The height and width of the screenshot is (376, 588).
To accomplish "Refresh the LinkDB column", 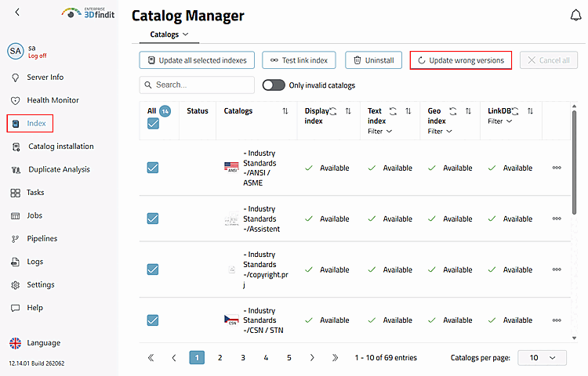I will pos(515,111).
